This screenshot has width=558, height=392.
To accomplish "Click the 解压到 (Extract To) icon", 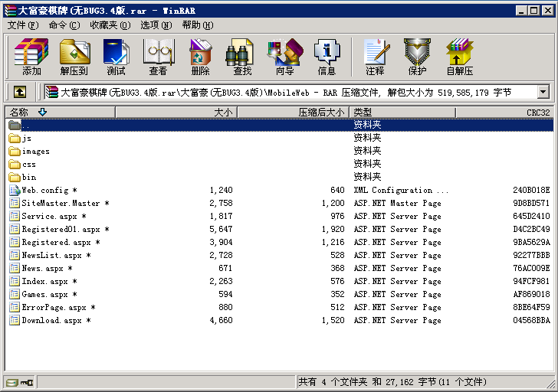I will (74, 57).
